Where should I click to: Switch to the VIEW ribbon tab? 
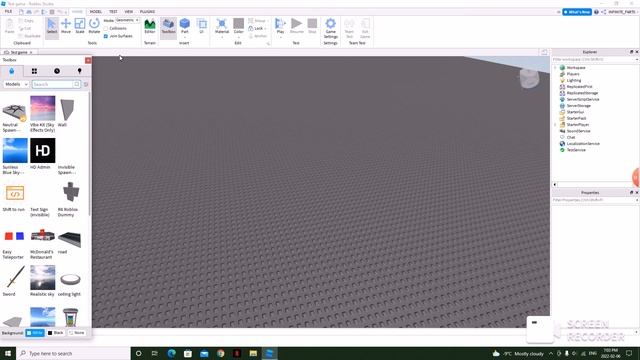coord(129,11)
